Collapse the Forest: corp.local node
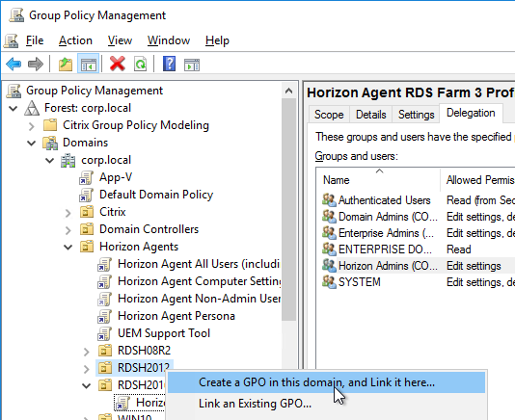515x420 pixels. coord(14,108)
